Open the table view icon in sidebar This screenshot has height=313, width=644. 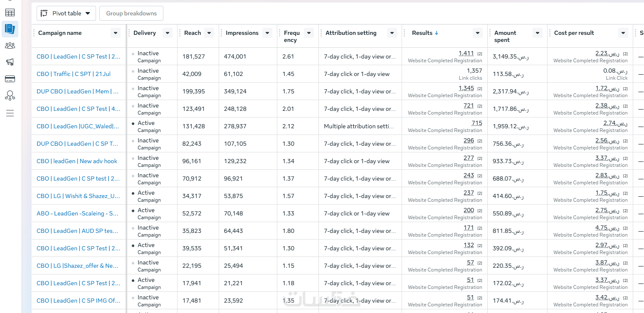point(10,12)
